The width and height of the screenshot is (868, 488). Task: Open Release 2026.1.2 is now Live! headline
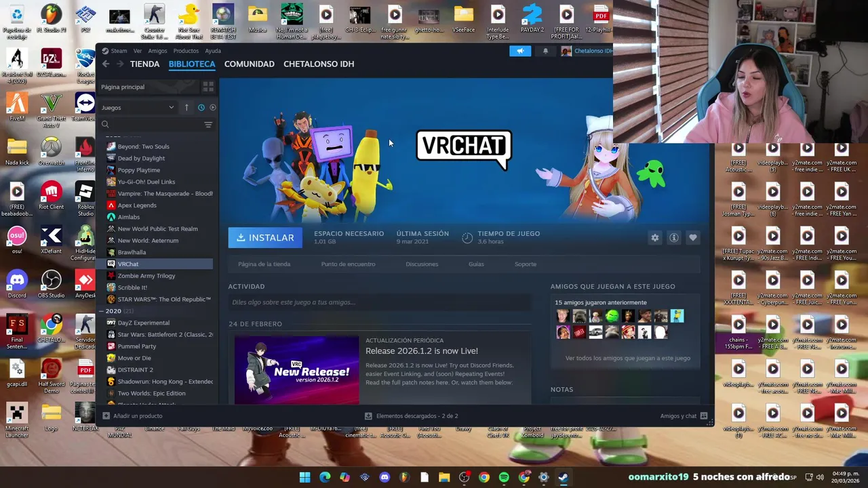point(422,351)
